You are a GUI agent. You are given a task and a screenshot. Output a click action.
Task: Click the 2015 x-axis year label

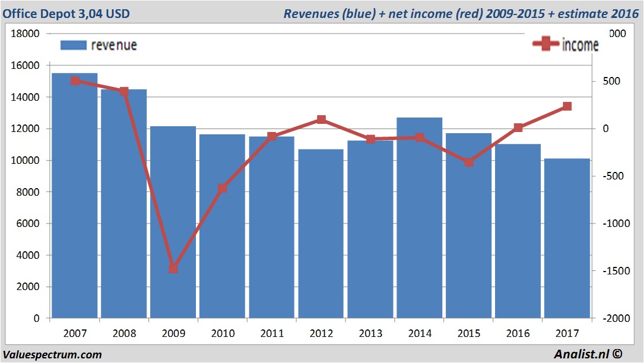tap(468, 333)
